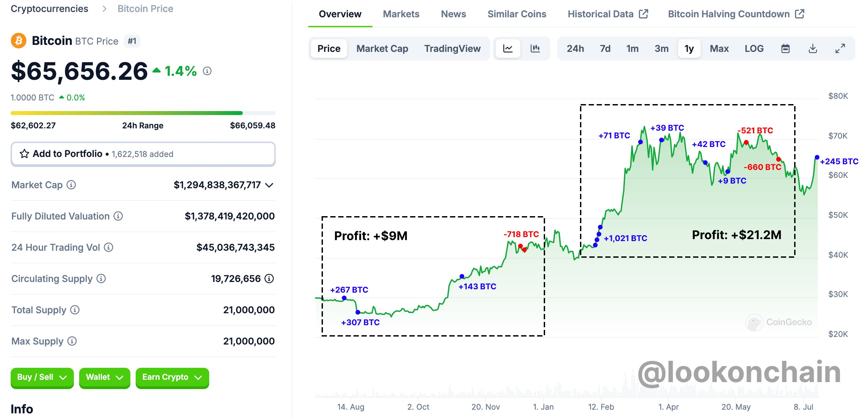Open the Buy / Sell dropdown
Screen dimensions: 868x419
coord(42,377)
